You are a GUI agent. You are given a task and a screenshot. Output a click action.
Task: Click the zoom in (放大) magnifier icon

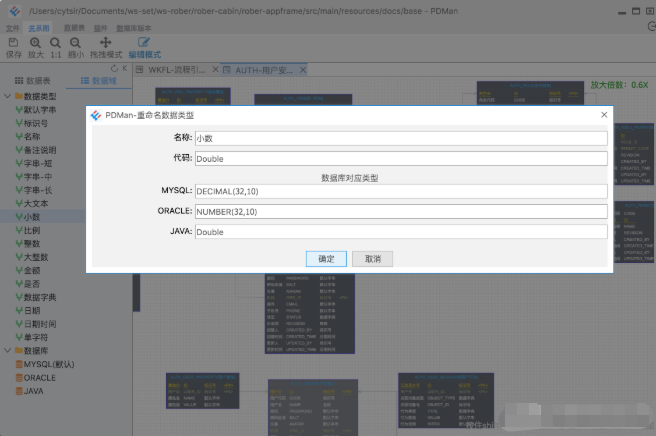tap(35, 42)
